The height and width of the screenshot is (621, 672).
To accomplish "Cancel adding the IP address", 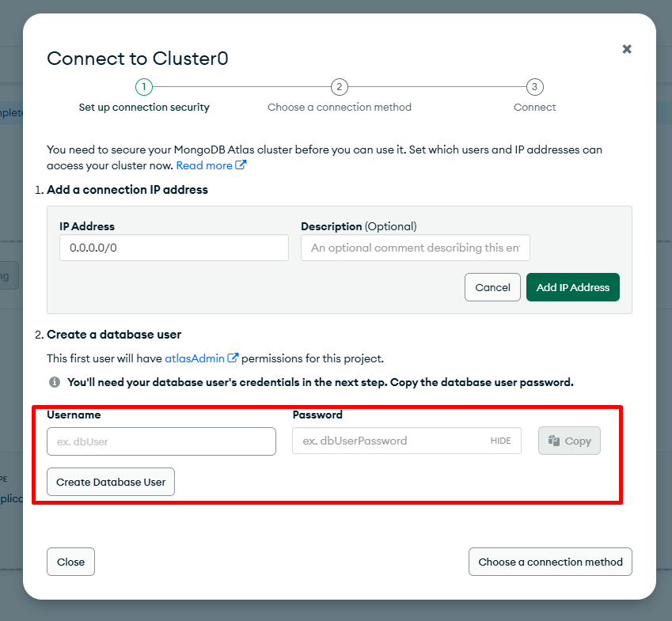I will (492, 287).
